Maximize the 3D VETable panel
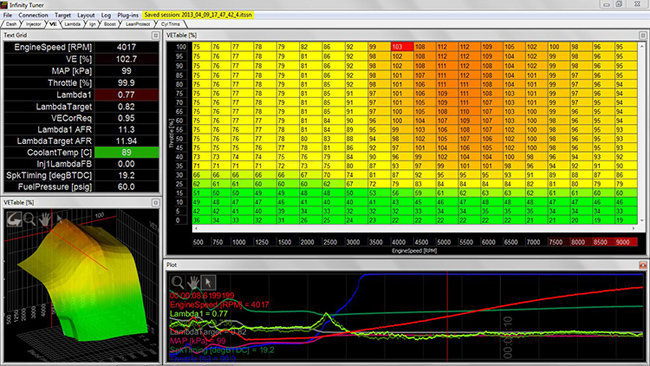The width and height of the screenshot is (650, 366). pos(155,203)
